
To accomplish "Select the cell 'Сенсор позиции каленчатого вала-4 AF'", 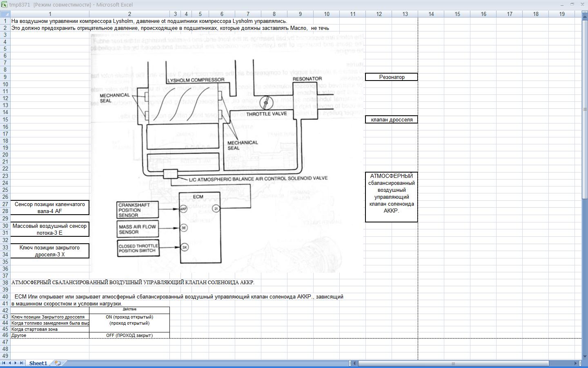I will click(x=50, y=208).
